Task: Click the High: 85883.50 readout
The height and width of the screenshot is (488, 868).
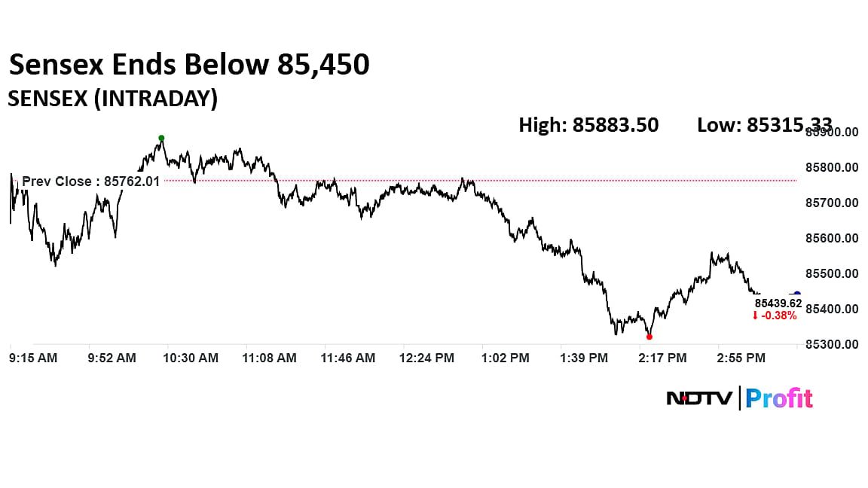Action: (x=588, y=125)
